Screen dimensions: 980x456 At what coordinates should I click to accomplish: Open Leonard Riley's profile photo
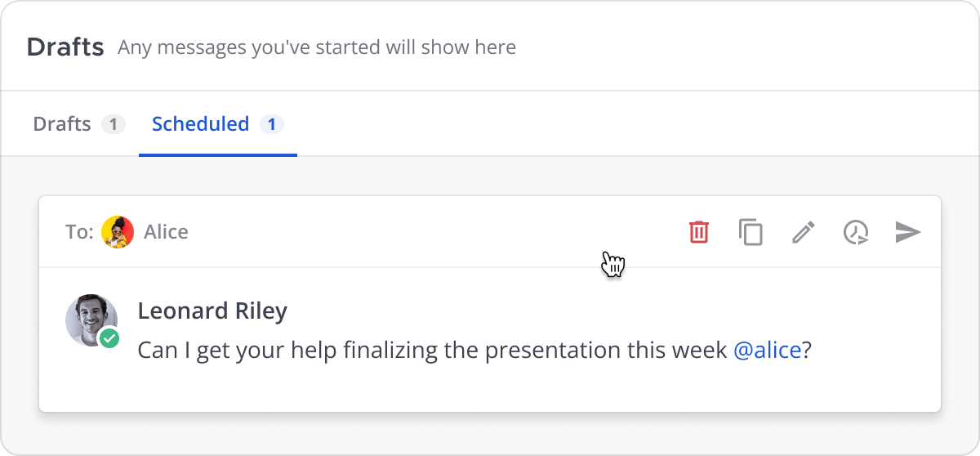coord(90,317)
